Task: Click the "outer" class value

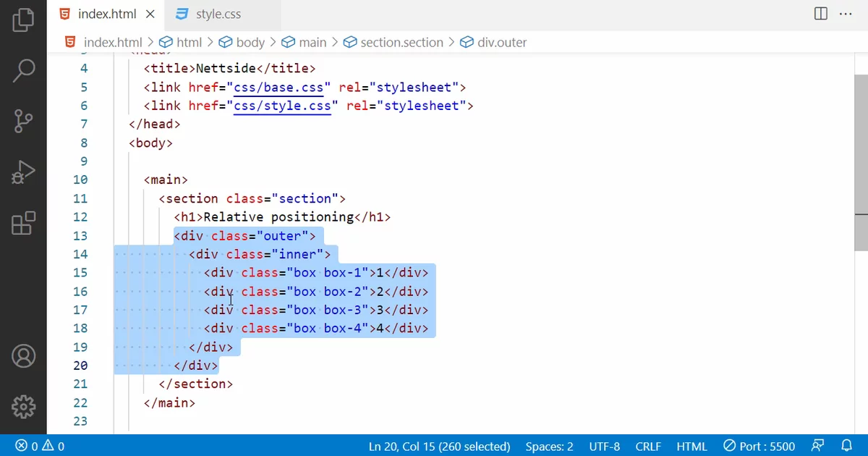Action: pos(282,236)
